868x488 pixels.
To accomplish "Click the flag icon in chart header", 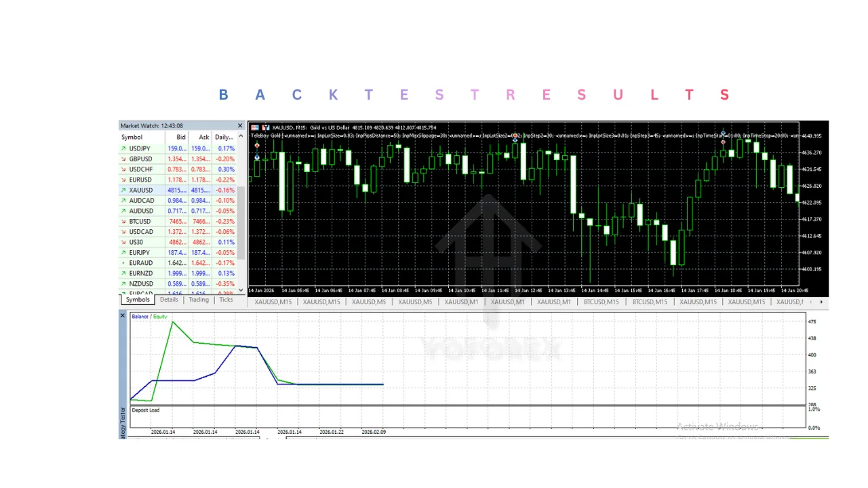I will tap(255, 127).
